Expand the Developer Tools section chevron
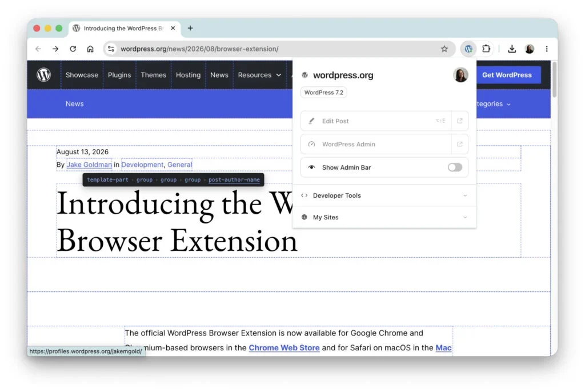This screenshot has height=392, width=585. click(465, 195)
